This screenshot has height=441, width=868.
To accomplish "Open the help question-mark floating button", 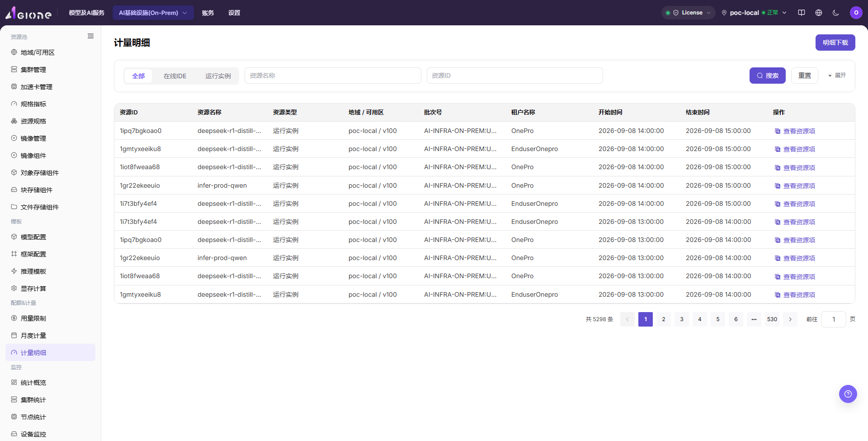I will (x=848, y=394).
